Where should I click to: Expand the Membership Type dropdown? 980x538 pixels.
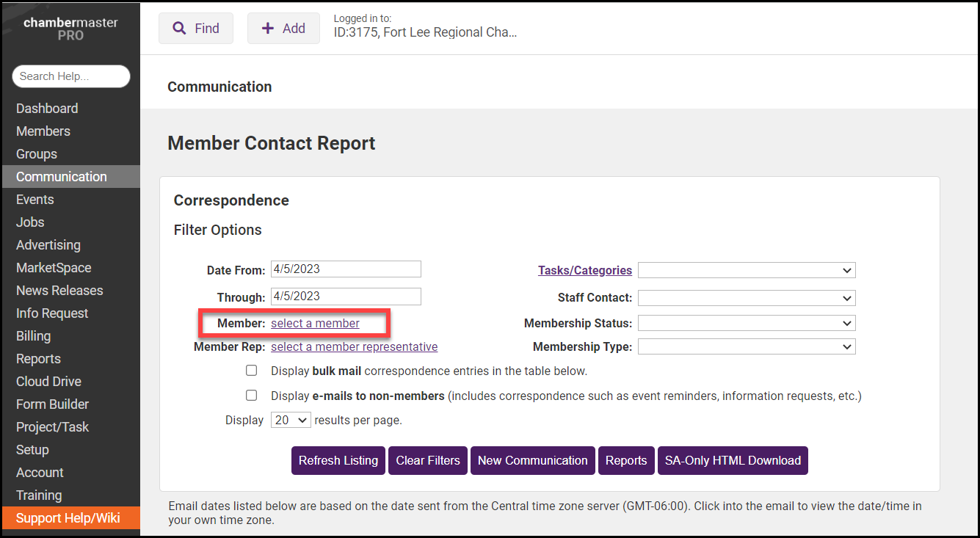[x=747, y=346]
